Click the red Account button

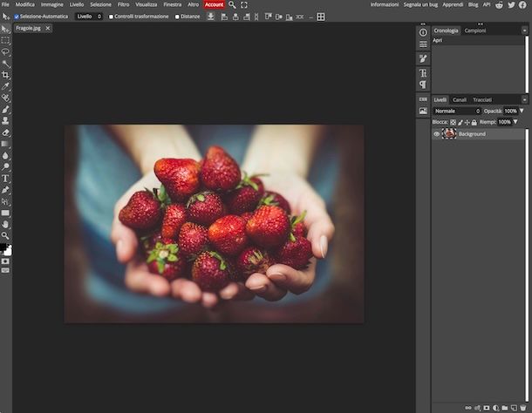point(214,4)
